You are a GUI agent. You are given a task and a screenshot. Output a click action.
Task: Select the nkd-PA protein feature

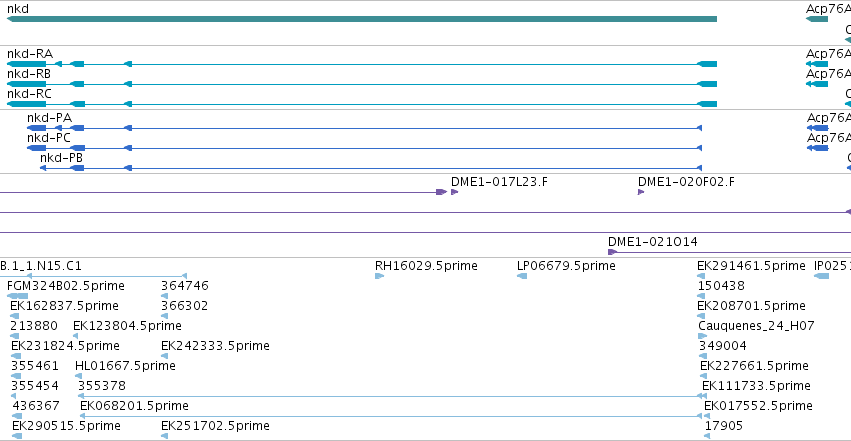(x=364, y=128)
